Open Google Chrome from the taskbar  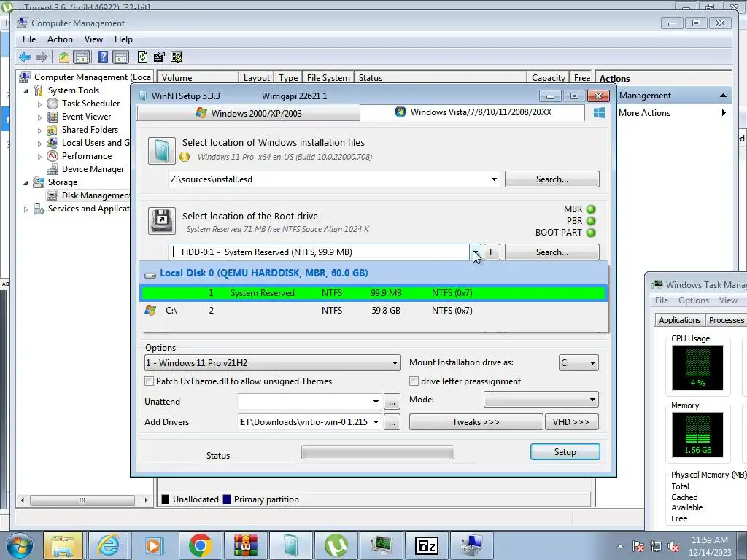click(x=200, y=545)
